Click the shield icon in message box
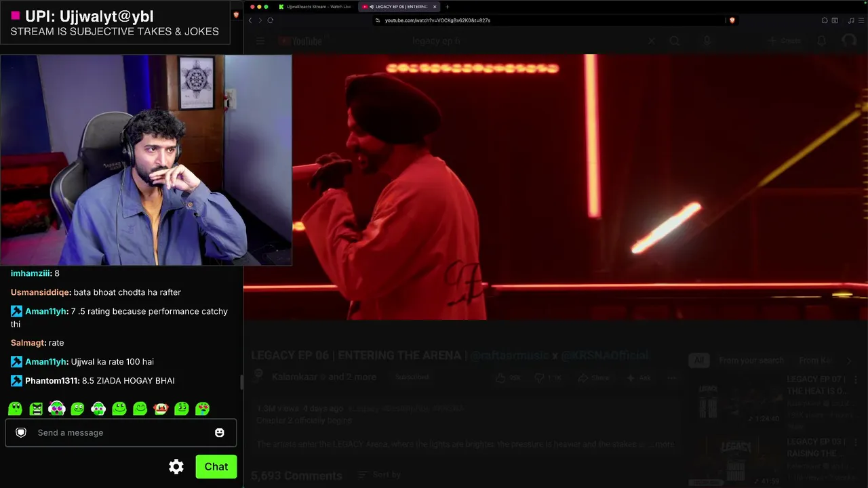Screen dimensions: 868x488 tap(21, 432)
